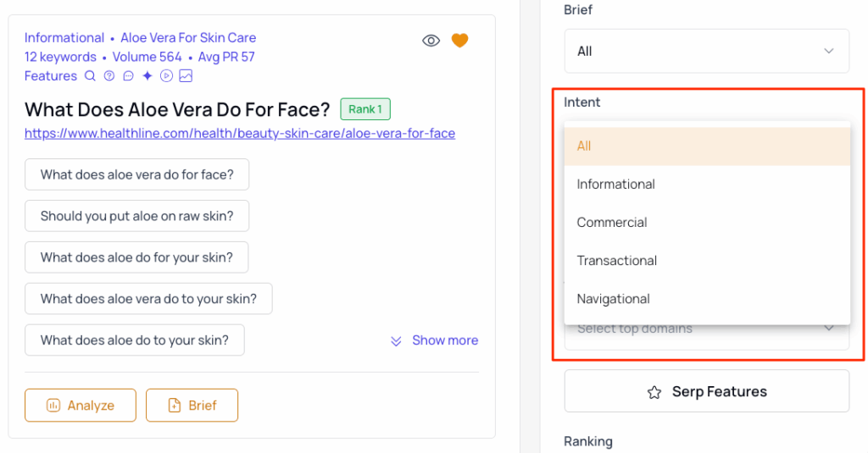
Task: Expand keyword list with Show more
Action: tap(434, 340)
